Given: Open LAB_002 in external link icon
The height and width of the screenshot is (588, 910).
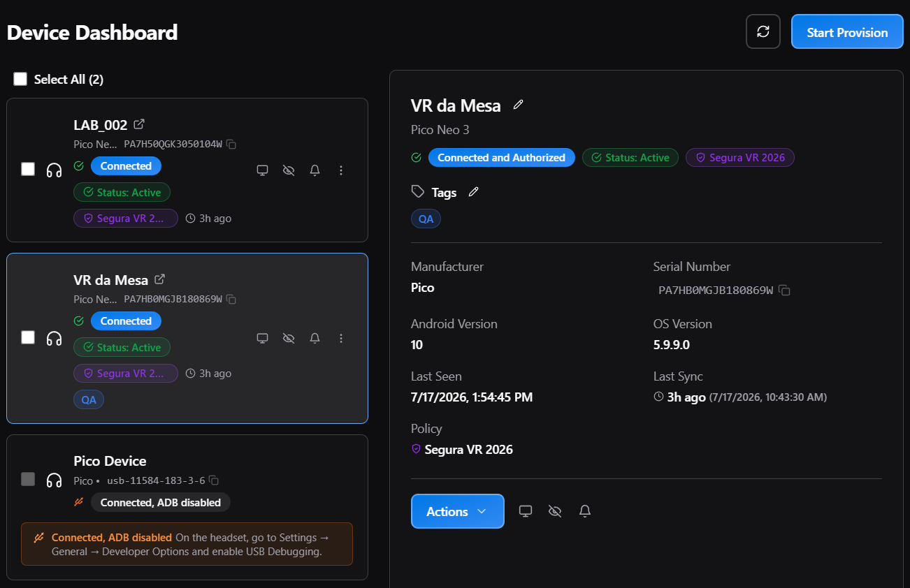Looking at the screenshot, I should pos(139,124).
